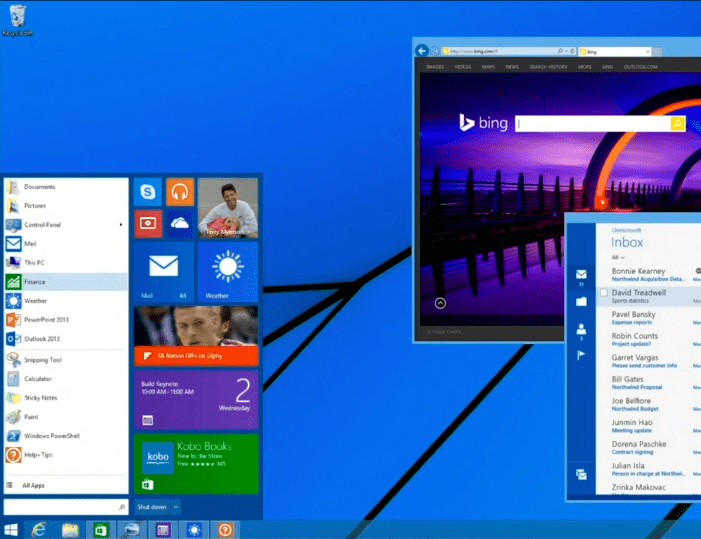The width and height of the screenshot is (701, 539).
Task: Click the IE address bar showing bing.com
Action: tap(500, 51)
